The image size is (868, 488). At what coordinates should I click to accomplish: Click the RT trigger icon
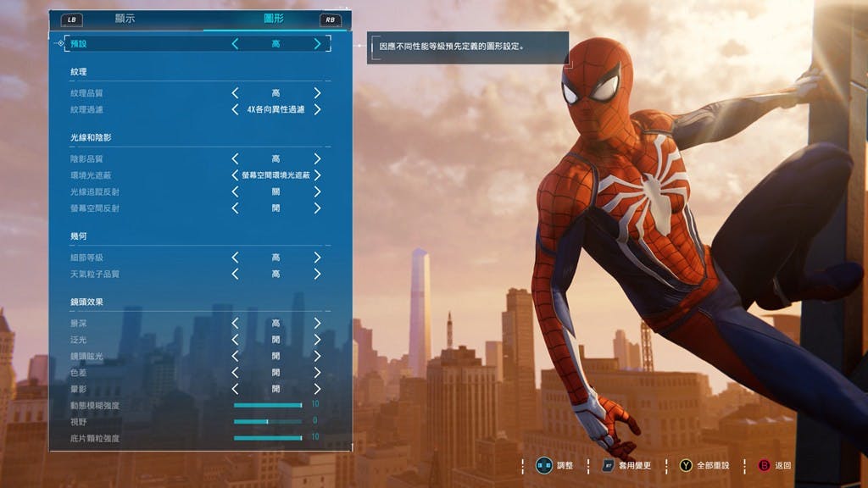(x=609, y=466)
